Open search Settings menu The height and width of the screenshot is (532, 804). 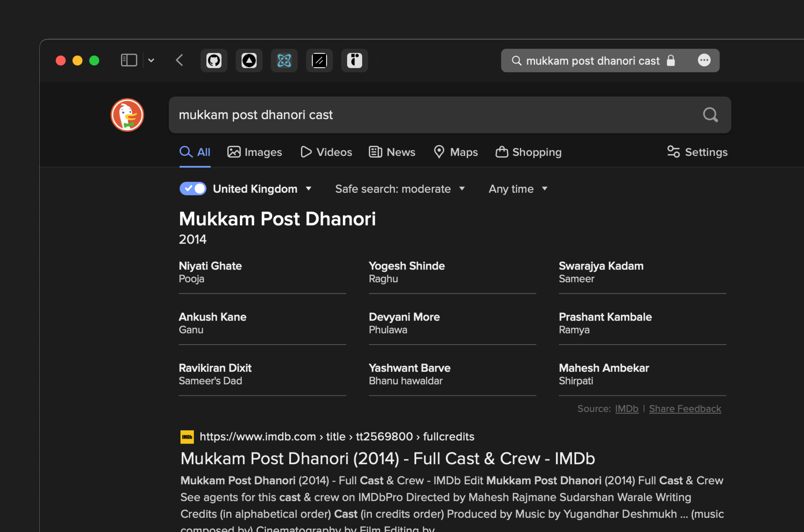697,152
